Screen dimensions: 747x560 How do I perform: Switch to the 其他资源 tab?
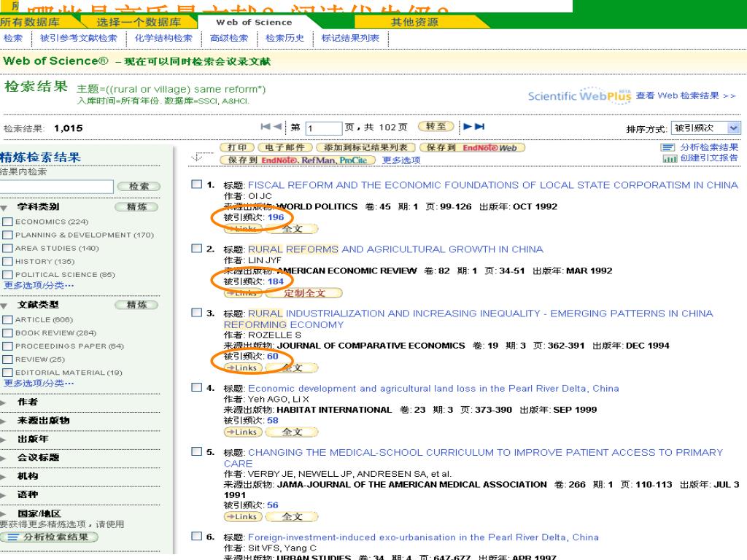414,22
